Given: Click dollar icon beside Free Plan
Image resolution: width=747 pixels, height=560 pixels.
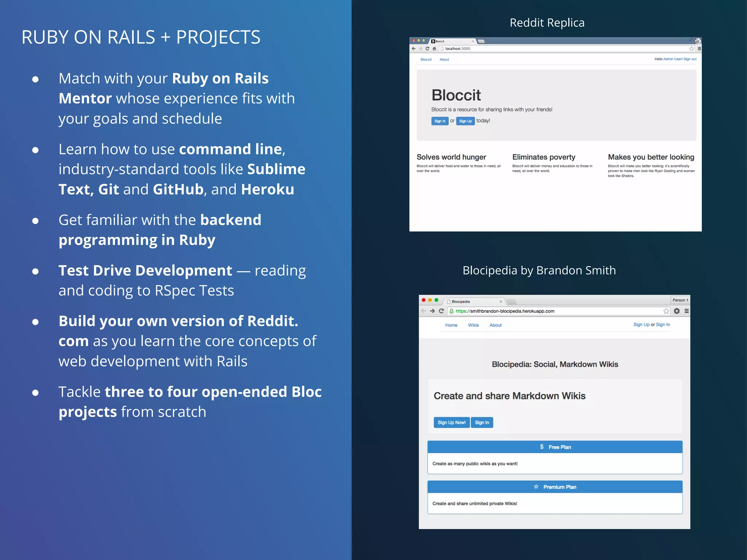Looking at the screenshot, I should 542,447.
